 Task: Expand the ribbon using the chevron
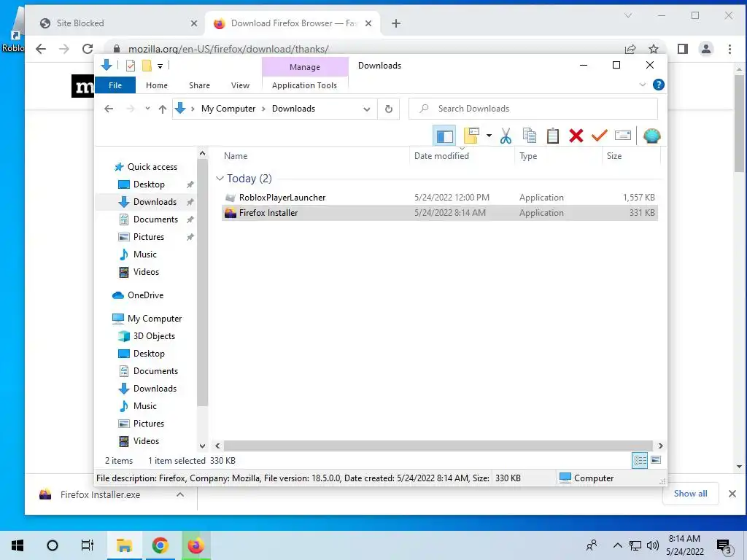point(642,85)
